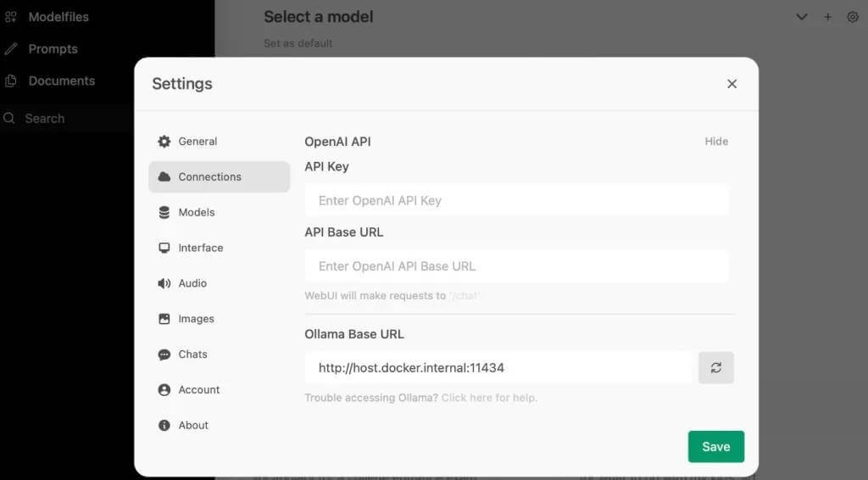Screen dimensions: 868x480
Task: Click the Images picture icon
Action: point(164,320)
